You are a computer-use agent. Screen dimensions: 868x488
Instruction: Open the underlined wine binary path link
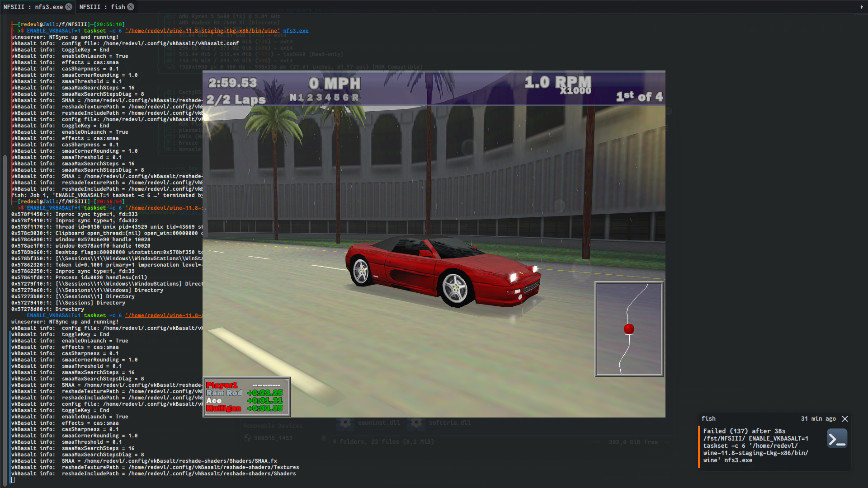pos(203,31)
